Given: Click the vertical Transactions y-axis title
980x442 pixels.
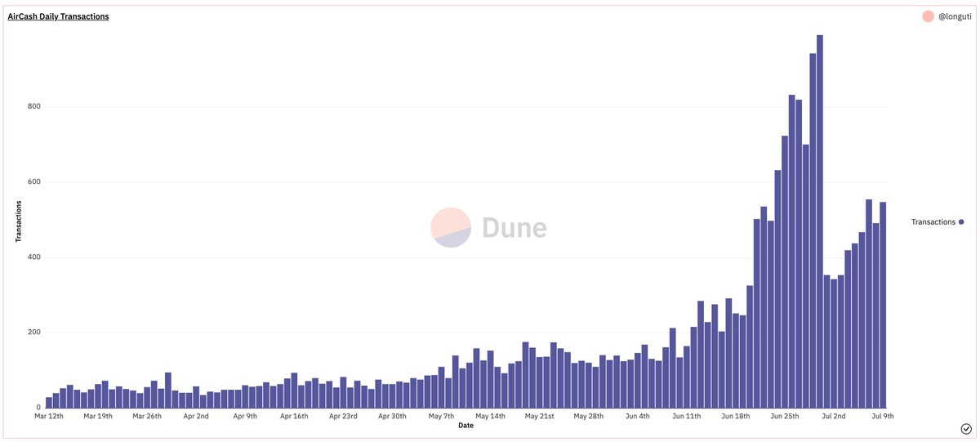Looking at the screenshot, I should tap(18, 221).
